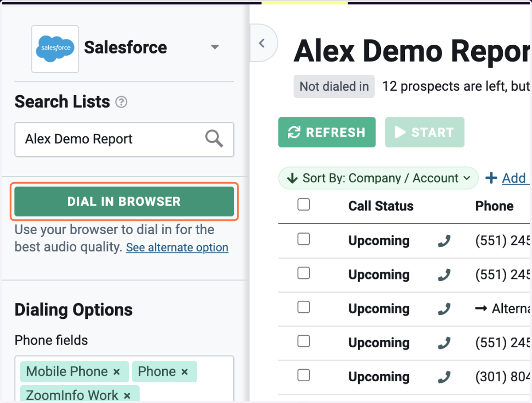Toggle the select-all header checkbox
532x403 pixels.
[x=304, y=205]
